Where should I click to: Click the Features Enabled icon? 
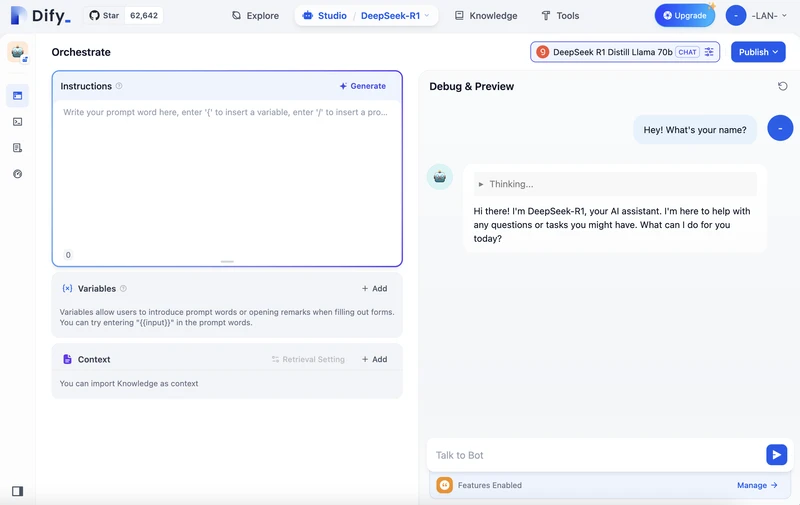click(x=444, y=485)
